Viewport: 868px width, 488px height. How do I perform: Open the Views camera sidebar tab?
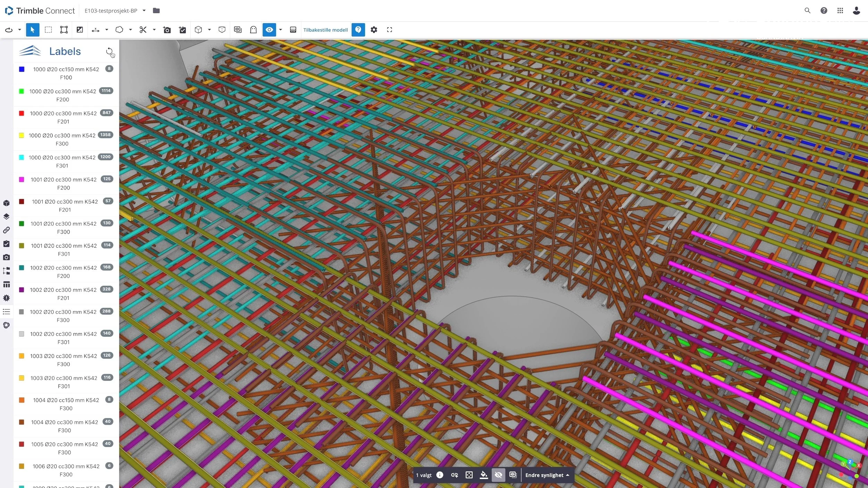[7, 257]
